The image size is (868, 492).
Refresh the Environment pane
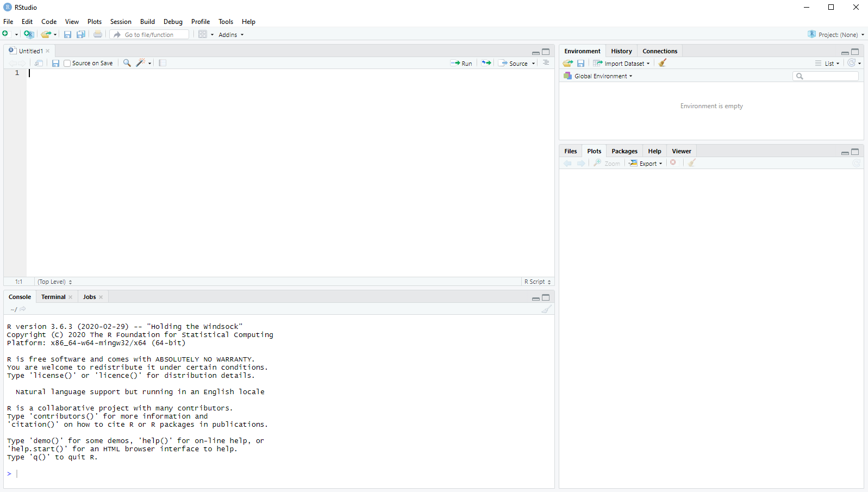852,63
